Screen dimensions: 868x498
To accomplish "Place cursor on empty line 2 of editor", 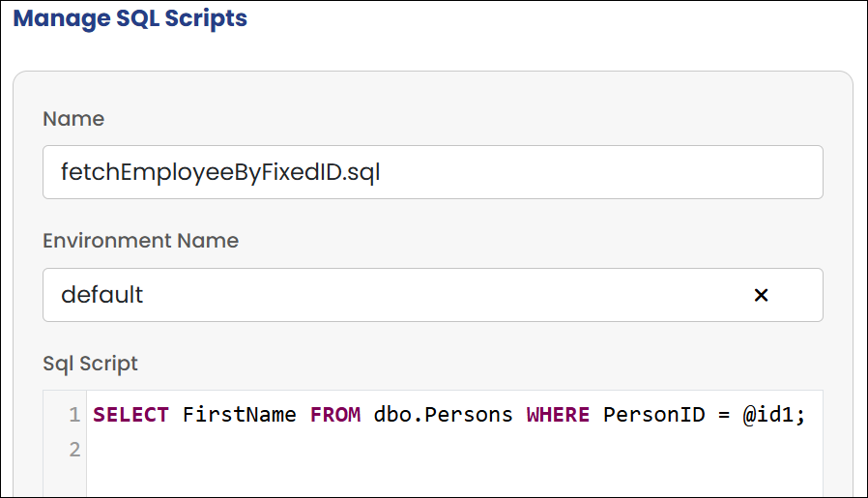I will click(387, 449).
